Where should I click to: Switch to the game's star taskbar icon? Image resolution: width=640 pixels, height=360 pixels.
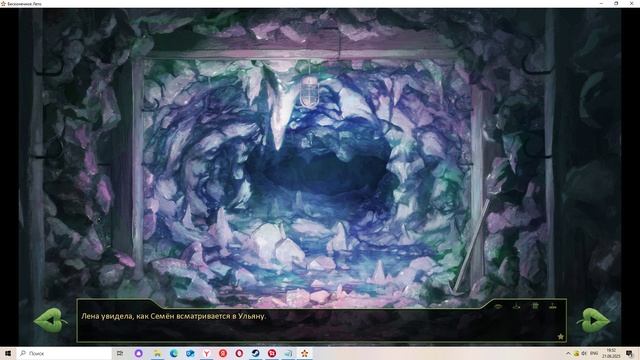tap(304, 353)
